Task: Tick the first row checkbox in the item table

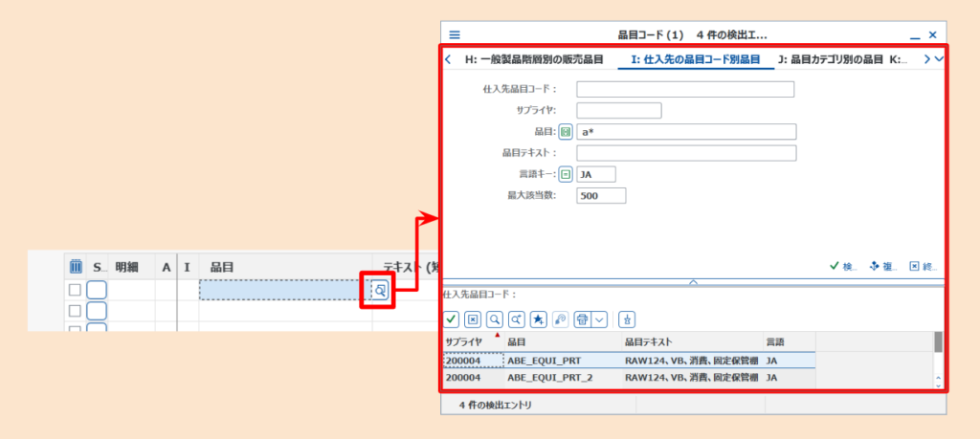Action: 75,290
